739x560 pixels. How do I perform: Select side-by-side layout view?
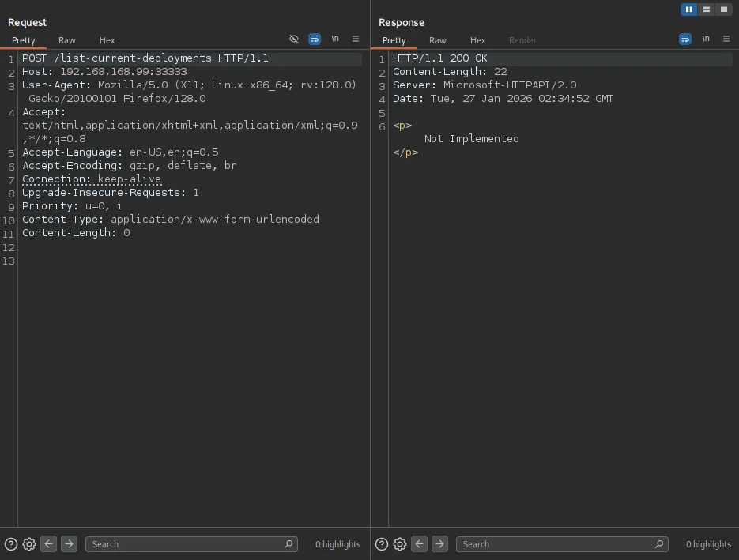(x=689, y=9)
